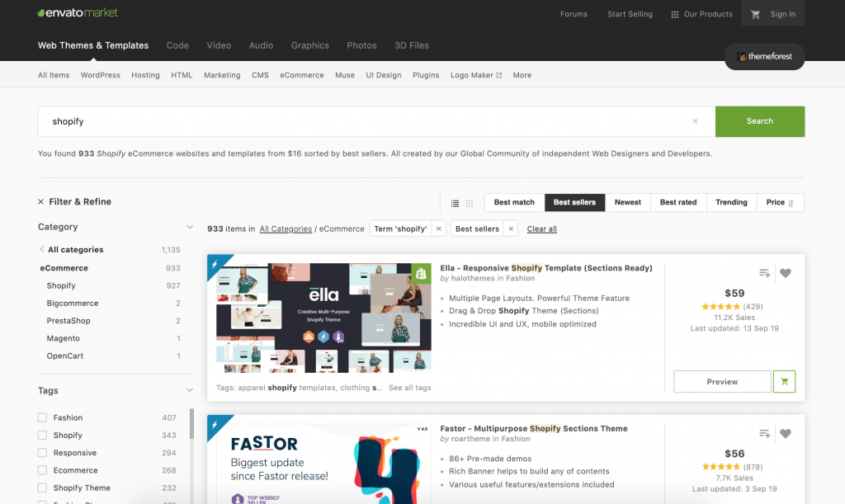Add Fastor theme to a collection
Viewport: 845px width, 504px height.
(764, 433)
